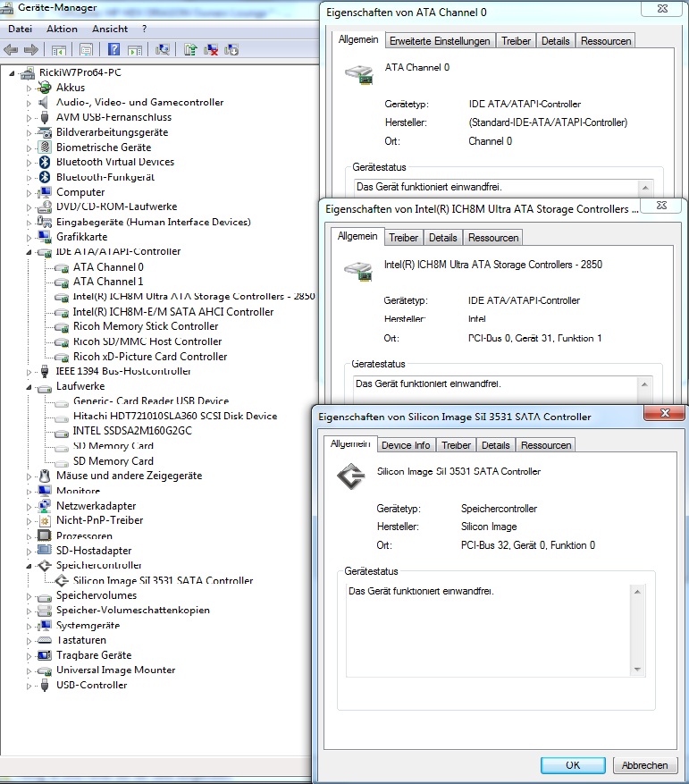The height and width of the screenshot is (784, 689).
Task: Click the Mäuse und andere Zeigegeräte icon
Action: tap(45, 476)
